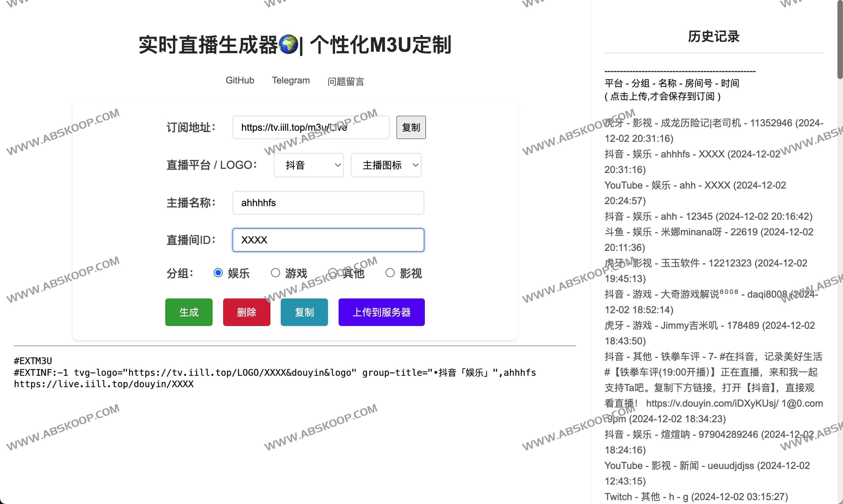Screen dimensions: 843x504
Task: Select the 娱乐 radio button
Action: click(x=218, y=273)
